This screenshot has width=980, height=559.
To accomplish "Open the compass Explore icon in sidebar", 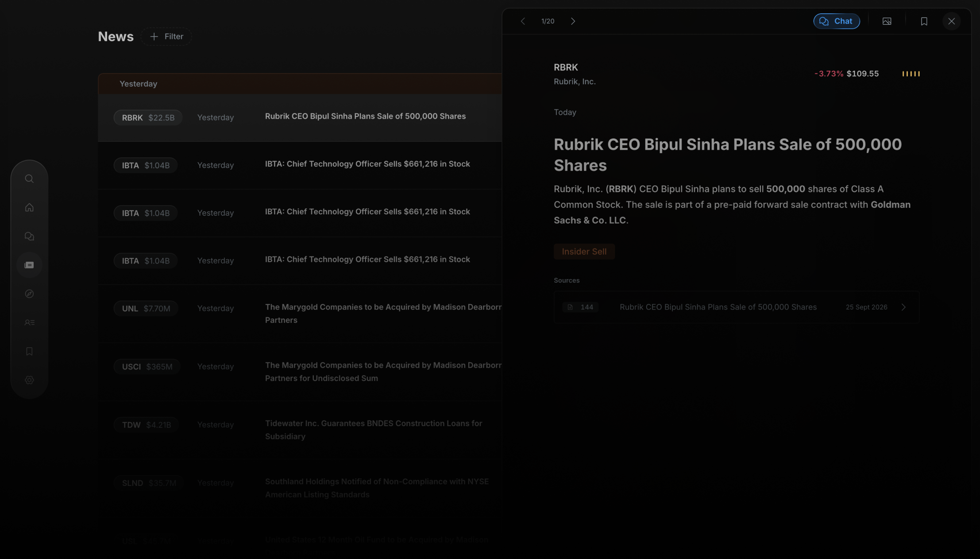I will point(29,294).
